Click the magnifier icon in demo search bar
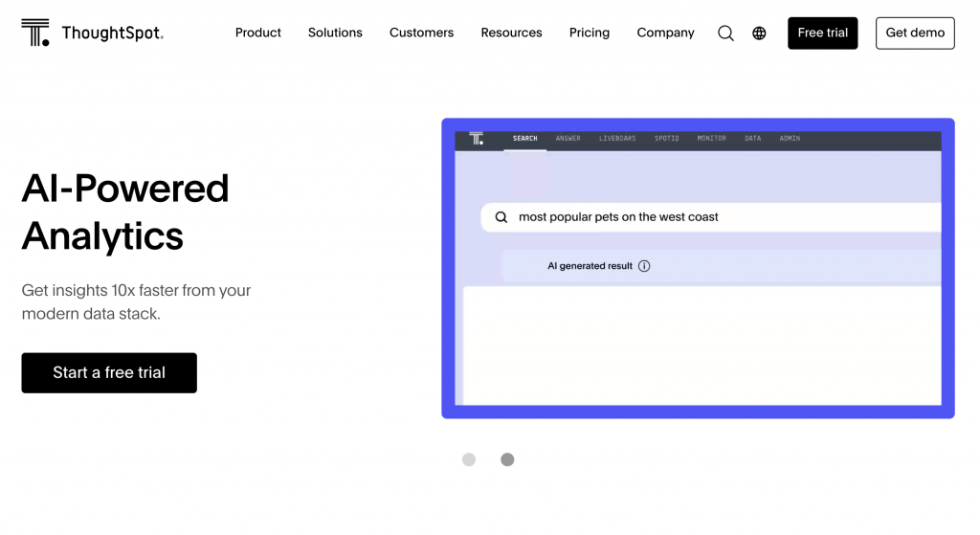 click(501, 217)
